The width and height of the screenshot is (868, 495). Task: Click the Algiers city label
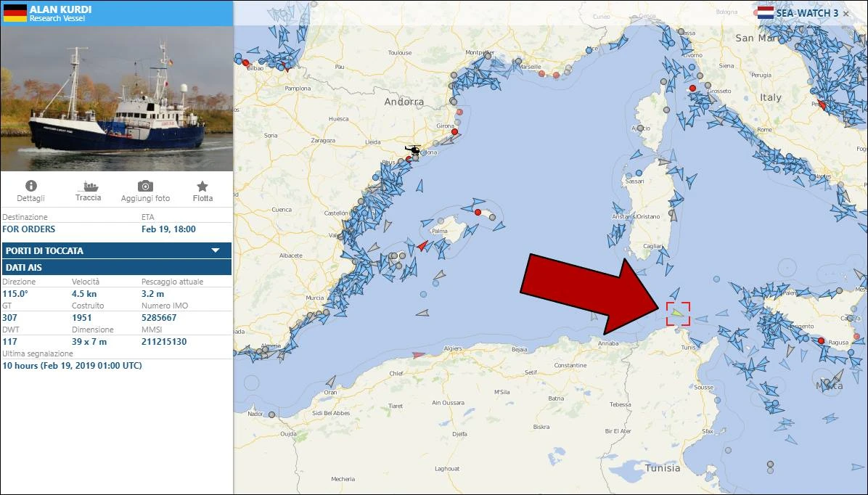pyautogui.click(x=453, y=348)
